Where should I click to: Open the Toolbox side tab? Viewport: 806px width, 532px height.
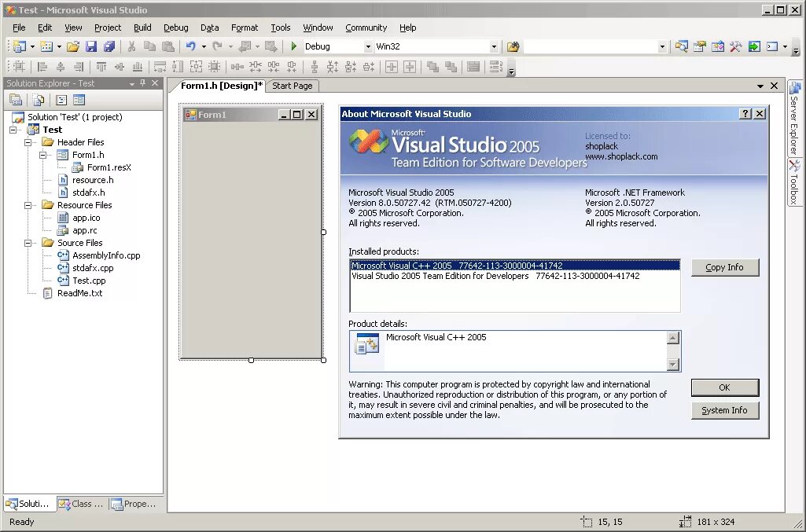click(x=794, y=182)
